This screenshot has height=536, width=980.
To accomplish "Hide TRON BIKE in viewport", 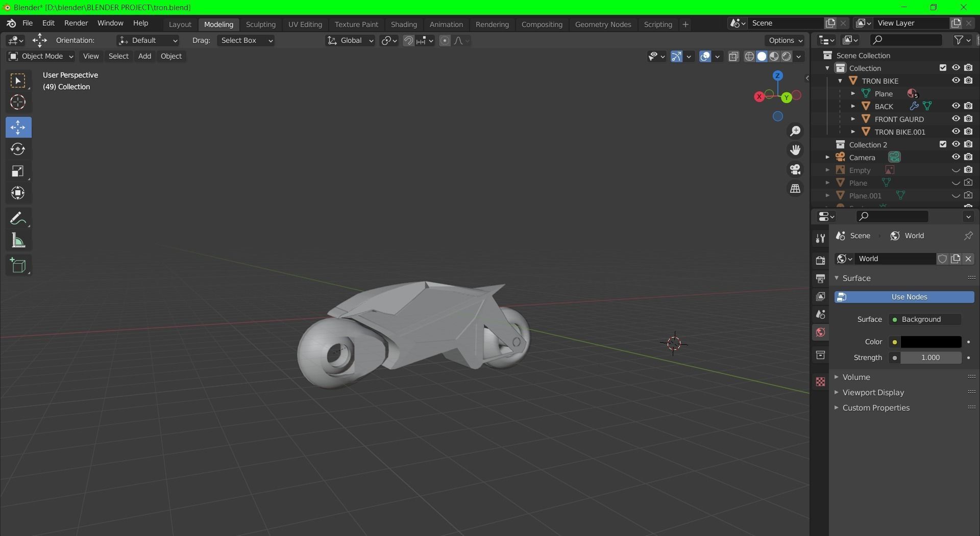I will 955,81.
